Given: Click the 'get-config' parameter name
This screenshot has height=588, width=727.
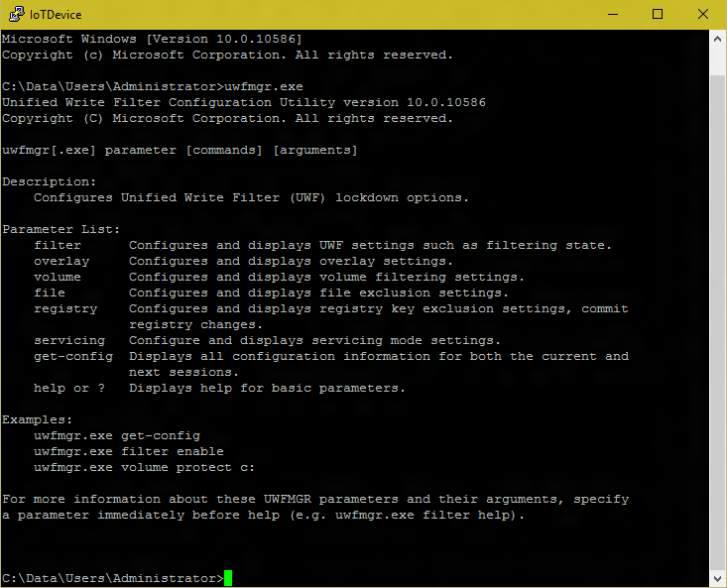Looking at the screenshot, I should point(73,356).
